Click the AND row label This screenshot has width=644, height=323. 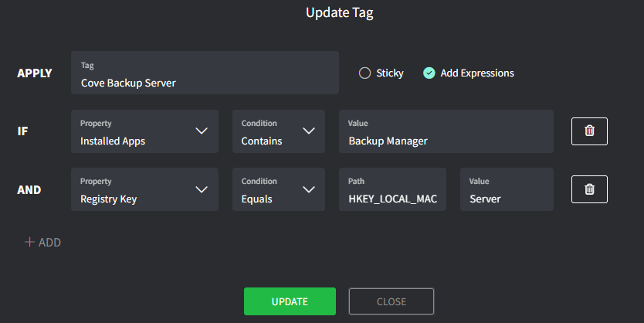[29, 190]
